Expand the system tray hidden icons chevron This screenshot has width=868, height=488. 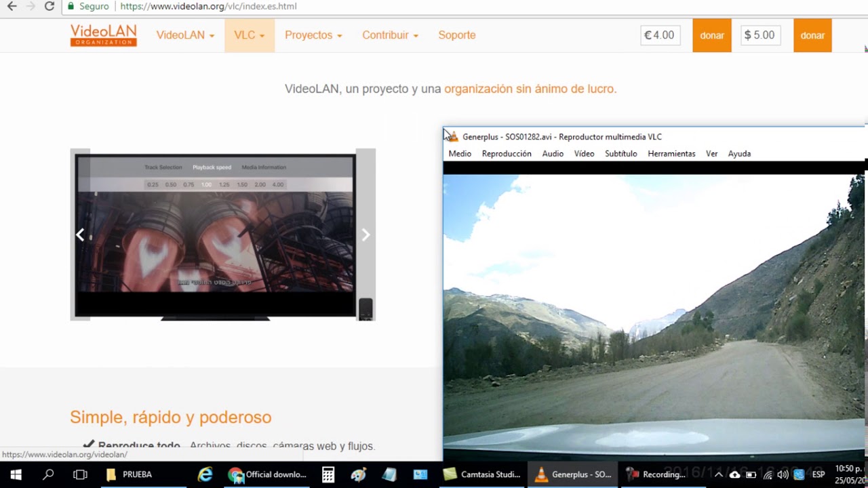(718, 474)
